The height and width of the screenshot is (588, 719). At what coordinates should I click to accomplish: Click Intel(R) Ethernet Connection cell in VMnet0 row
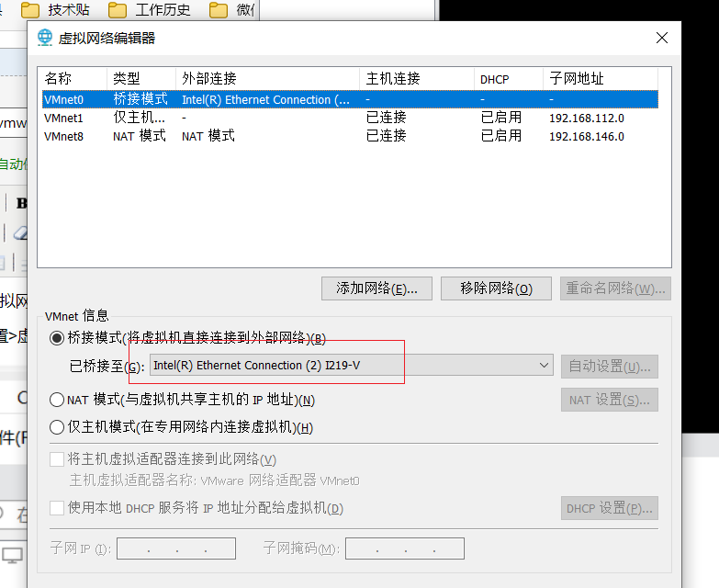[x=266, y=100]
